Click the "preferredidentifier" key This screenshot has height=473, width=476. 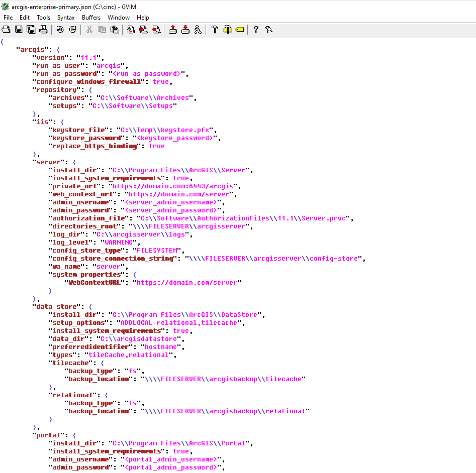90,347
